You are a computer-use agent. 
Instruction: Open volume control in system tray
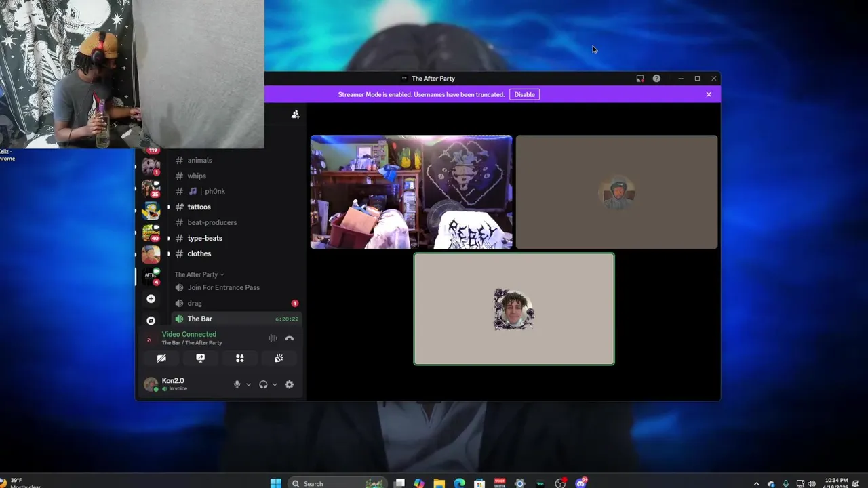812,484
